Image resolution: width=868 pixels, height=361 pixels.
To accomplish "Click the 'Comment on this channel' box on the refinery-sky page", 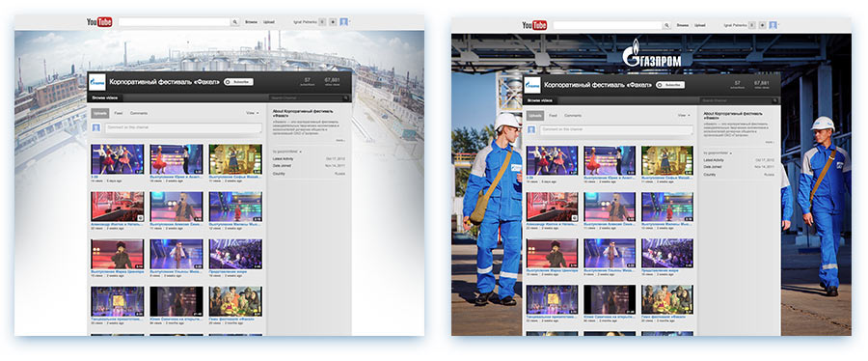I will coord(182,128).
